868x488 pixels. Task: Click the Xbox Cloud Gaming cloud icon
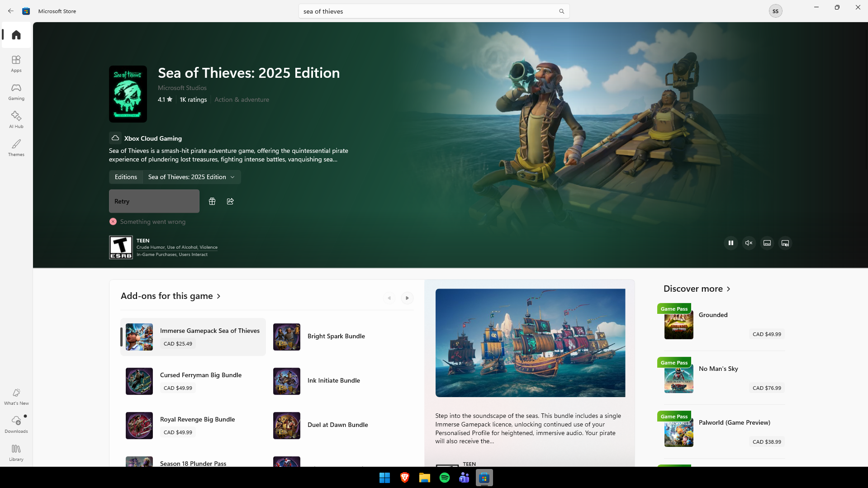(115, 138)
